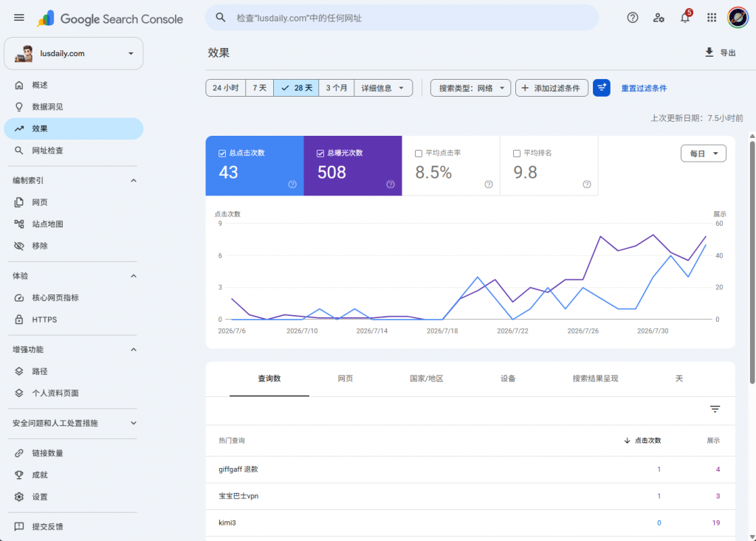Click the 宝宝巴士vpn query row
Screen dimensions: 756x541
click(470, 496)
